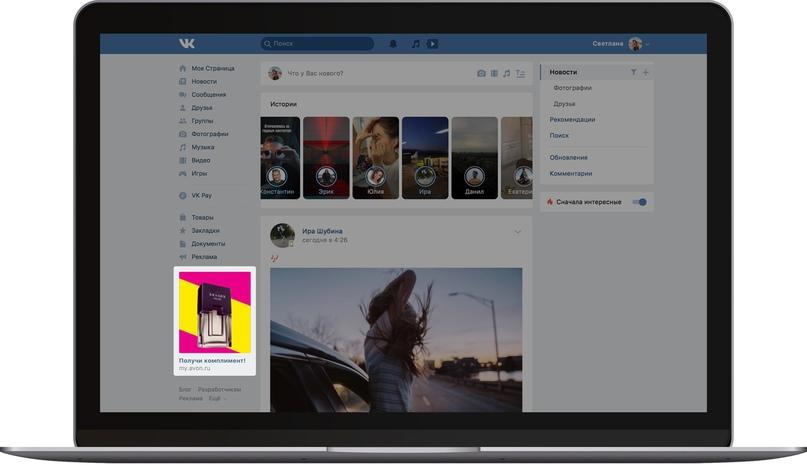Open the news filter funnel icon

tap(634, 72)
